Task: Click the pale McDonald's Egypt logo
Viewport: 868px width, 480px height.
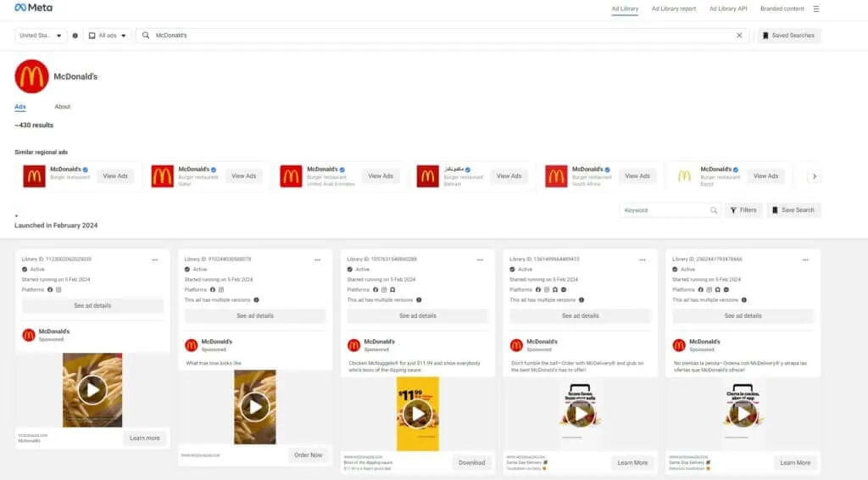Action: (x=684, y=176)
